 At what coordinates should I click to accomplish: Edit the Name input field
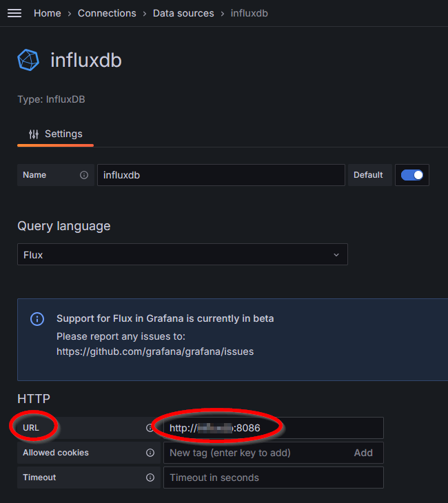(x=221, y=175)
